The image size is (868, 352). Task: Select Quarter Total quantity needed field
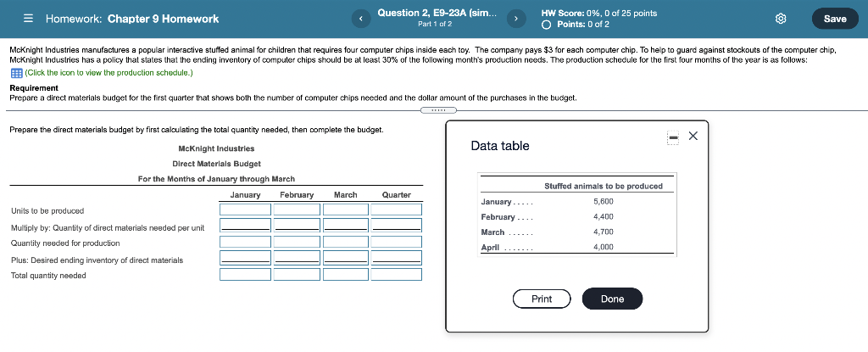[397, 275]
